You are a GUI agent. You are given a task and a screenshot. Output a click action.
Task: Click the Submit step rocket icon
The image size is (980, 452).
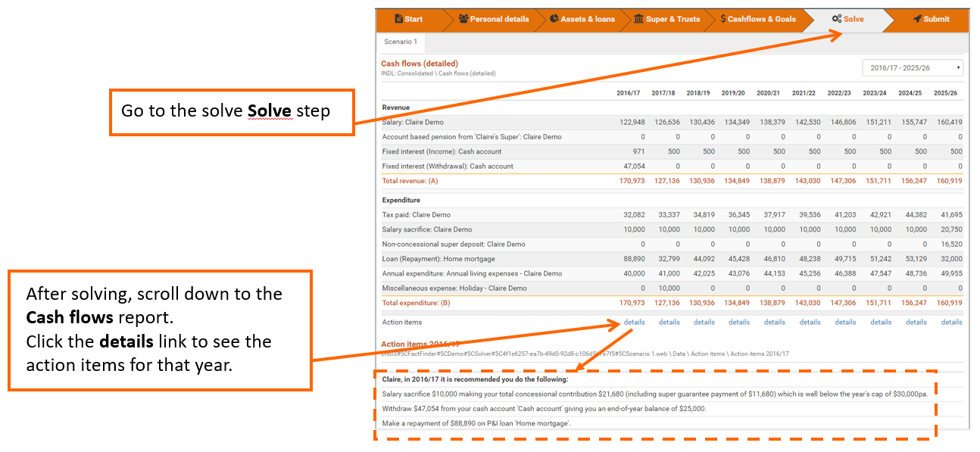pyautogui.click(x=917, y=19)
